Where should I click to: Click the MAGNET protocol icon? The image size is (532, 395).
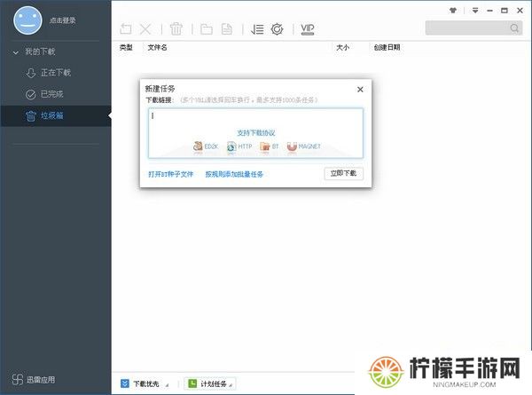click(x=292, y=146)
